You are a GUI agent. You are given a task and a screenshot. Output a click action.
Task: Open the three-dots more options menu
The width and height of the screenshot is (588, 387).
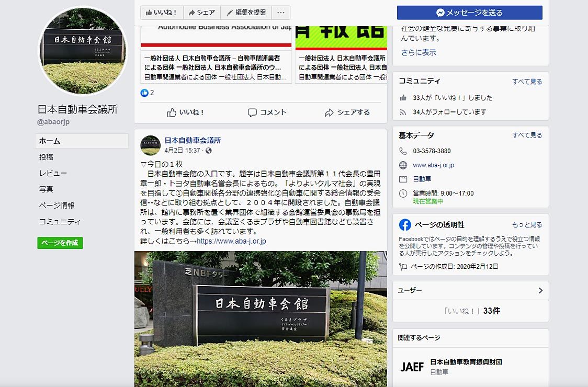pos(280,13)
